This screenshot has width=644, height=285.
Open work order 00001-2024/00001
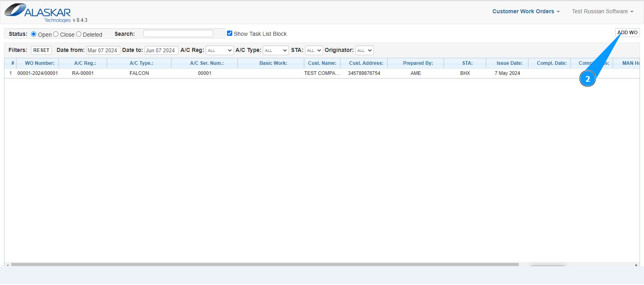(x=37, y=73)
